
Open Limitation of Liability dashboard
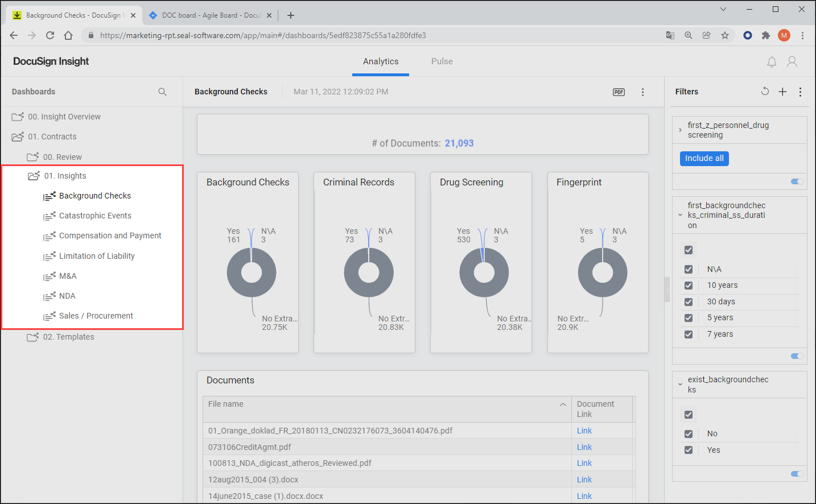(97, 257)
